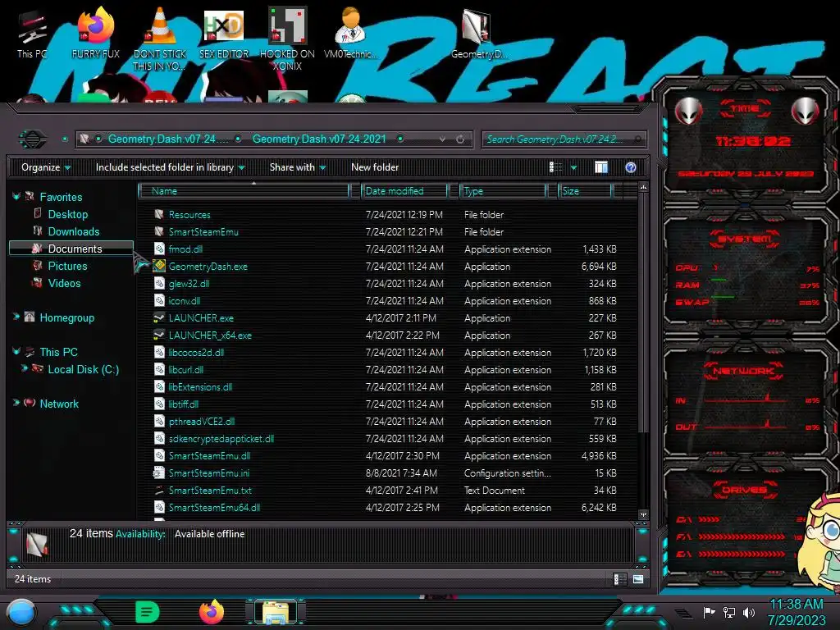840x630 pixels.
Task: Expand the Network tree node
Action: pyautogui.click(x=16, y=403)
